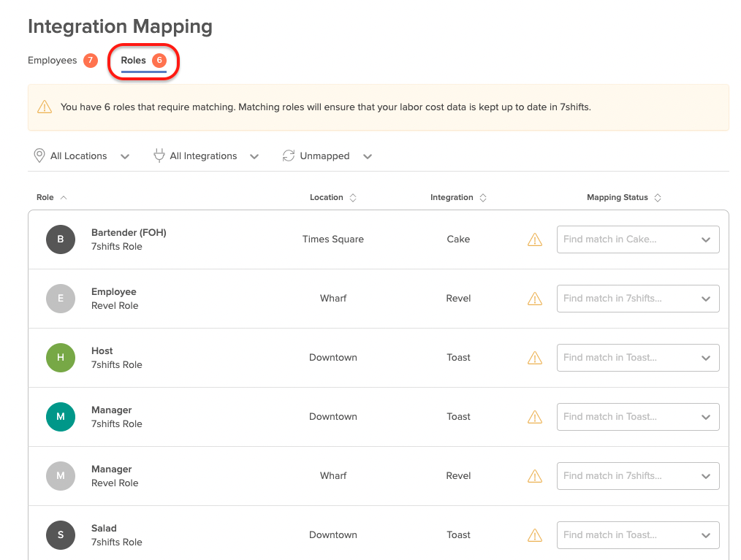Click the alert banner warning triangle icon
Viewport: 741px width, 560px height.
click(45, 107)
